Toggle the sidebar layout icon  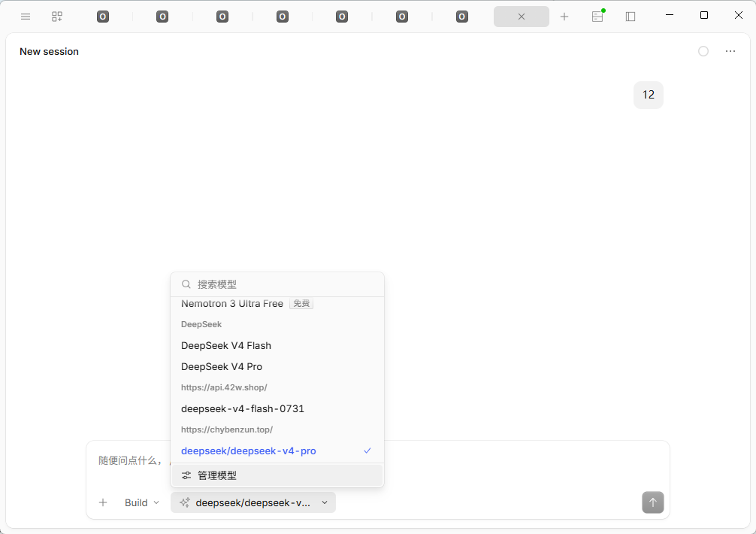tap(631, 17)
